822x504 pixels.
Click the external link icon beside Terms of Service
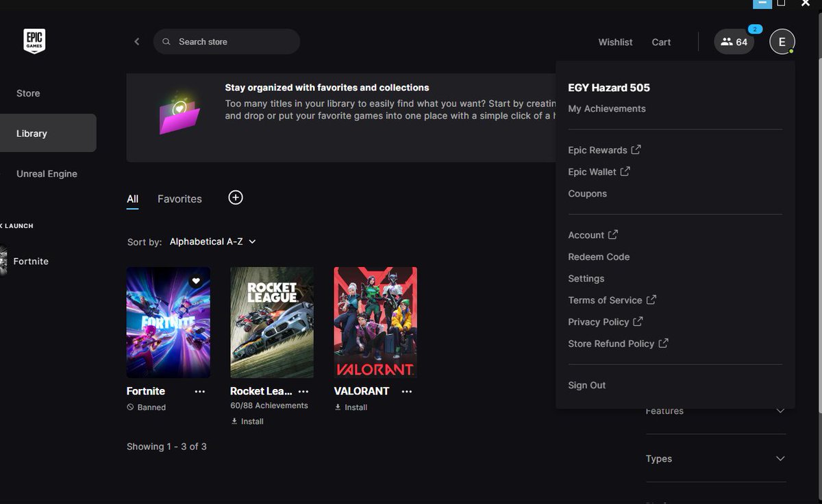[651, 299]
